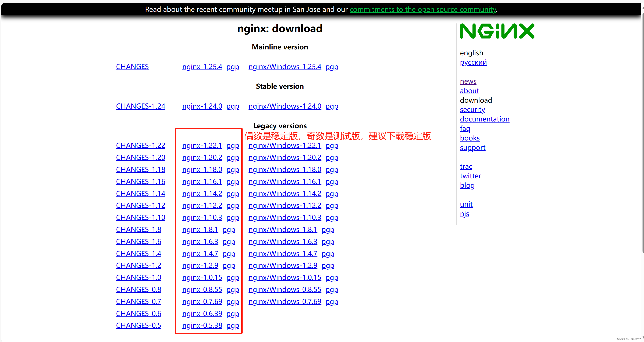Open CHANGES-1.0 link
The height and width of the screenshot is (342, 644).
(x=139, y=277)
